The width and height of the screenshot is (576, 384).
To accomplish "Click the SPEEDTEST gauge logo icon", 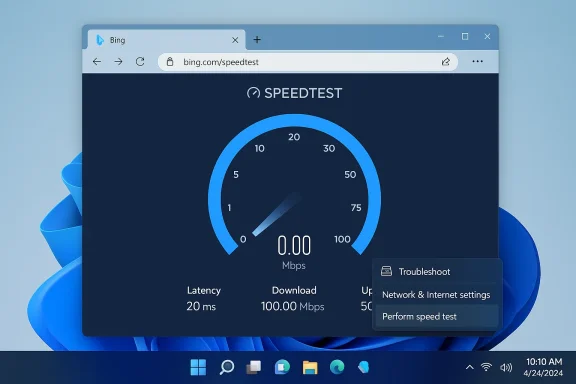I will coord(253,93).
